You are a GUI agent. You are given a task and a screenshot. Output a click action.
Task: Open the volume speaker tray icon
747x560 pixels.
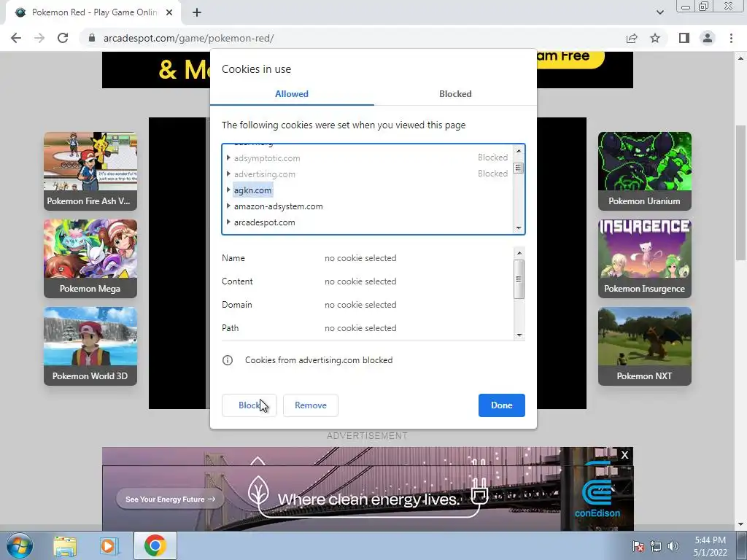tap(673, 546)
